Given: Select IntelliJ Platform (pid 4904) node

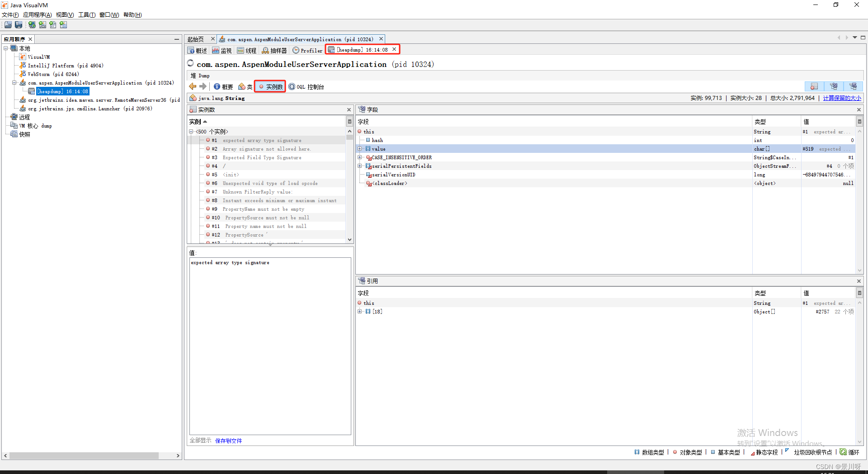Looking at the screenshot, I should pyautogui.click(x=61, y=66).
